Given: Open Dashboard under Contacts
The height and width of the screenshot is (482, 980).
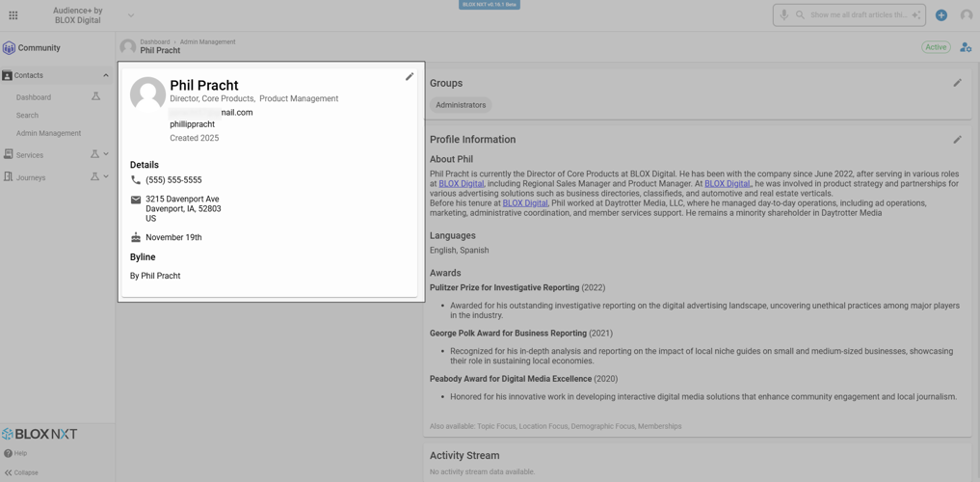Looking at the screenshot, I should pos(34,97).
